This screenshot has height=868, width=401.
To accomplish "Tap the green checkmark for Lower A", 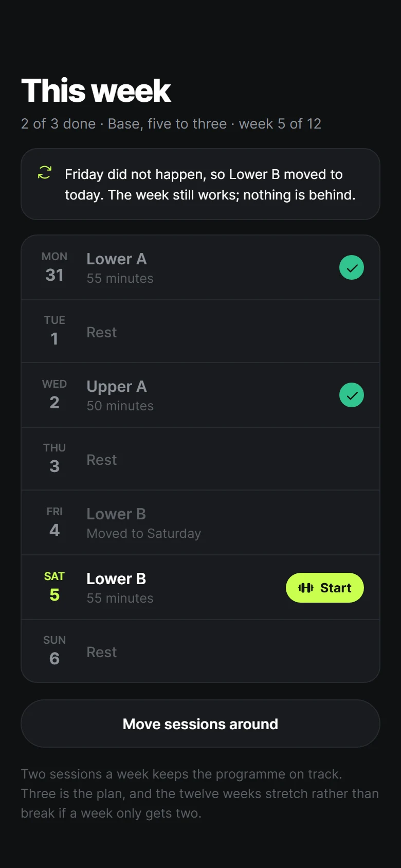I will click(352, 268).
